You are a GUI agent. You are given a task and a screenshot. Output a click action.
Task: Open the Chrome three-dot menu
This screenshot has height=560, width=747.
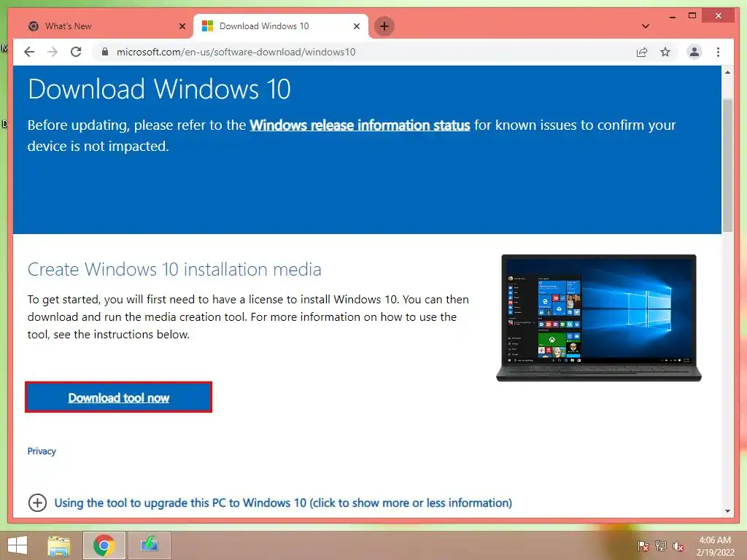coord(718,52)
